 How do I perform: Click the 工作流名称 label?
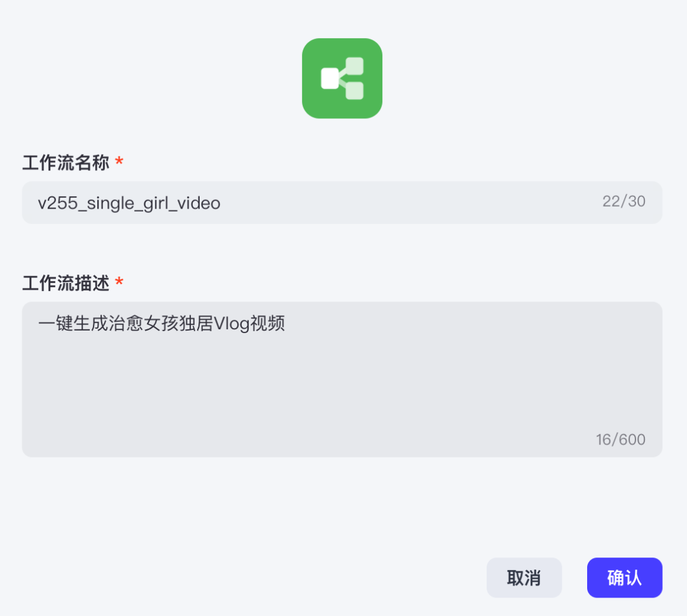[66, 163]
